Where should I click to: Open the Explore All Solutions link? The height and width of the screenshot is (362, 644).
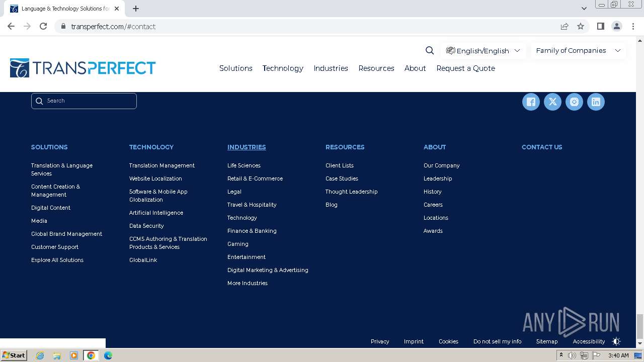point(57,260)
